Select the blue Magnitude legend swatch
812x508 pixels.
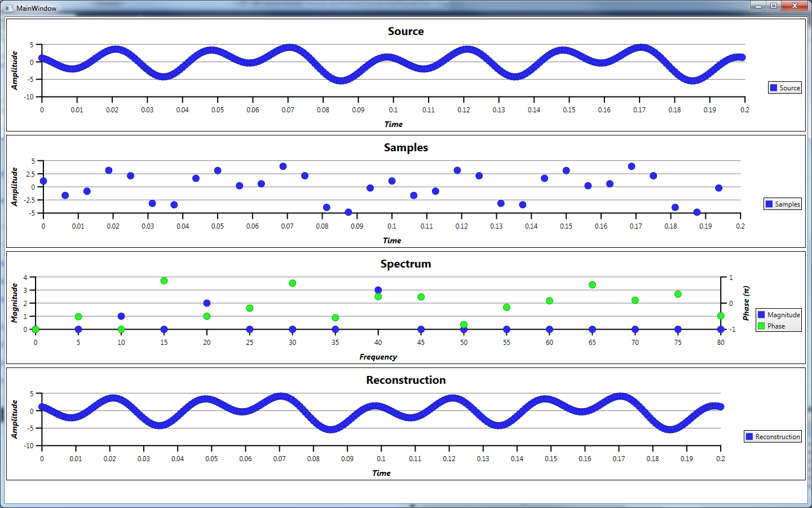761,315
